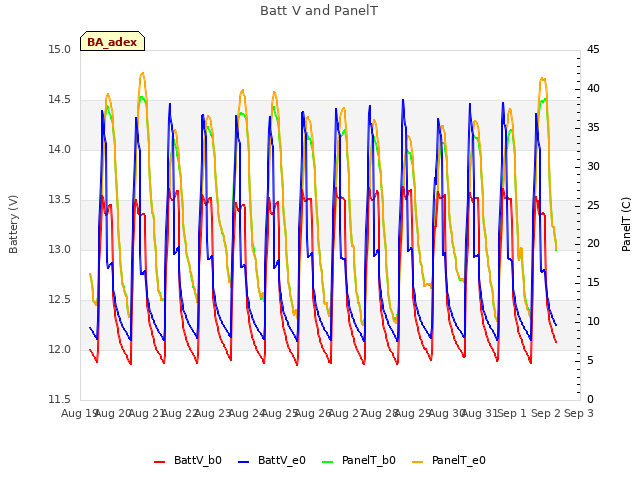The width and height of the screenshot is (640, 480).
Task: Click the 30 tick on PanelT axis
Action: (593, 166)
